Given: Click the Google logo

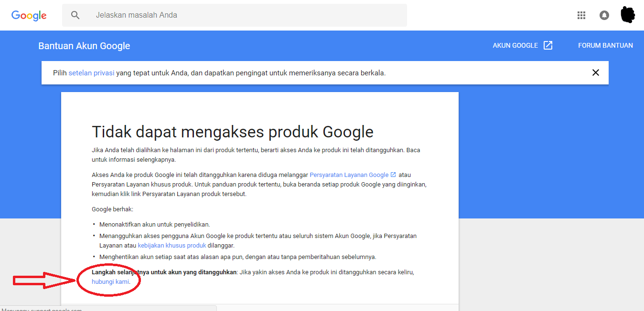Looking at the screenshot, I should coord(29,15).
